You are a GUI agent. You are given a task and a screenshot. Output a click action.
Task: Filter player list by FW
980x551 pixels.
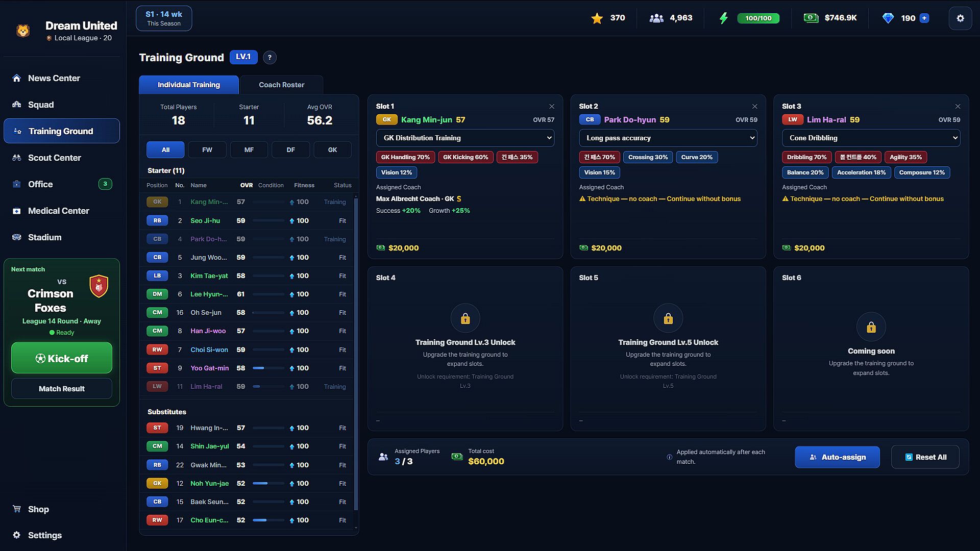[x=207, y=150]
